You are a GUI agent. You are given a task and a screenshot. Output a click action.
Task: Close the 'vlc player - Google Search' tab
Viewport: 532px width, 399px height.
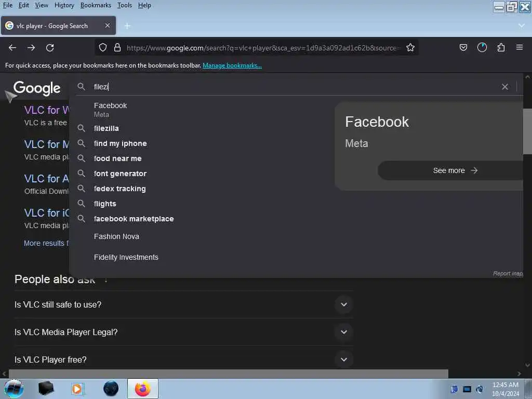pyautogui.click(x=108, y=25)
